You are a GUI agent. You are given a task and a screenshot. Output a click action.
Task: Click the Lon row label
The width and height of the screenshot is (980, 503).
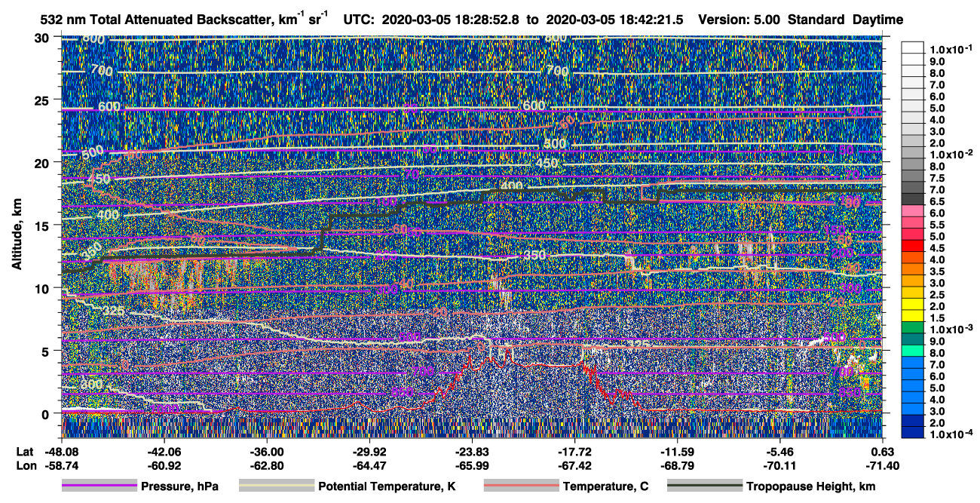[25, 465]
